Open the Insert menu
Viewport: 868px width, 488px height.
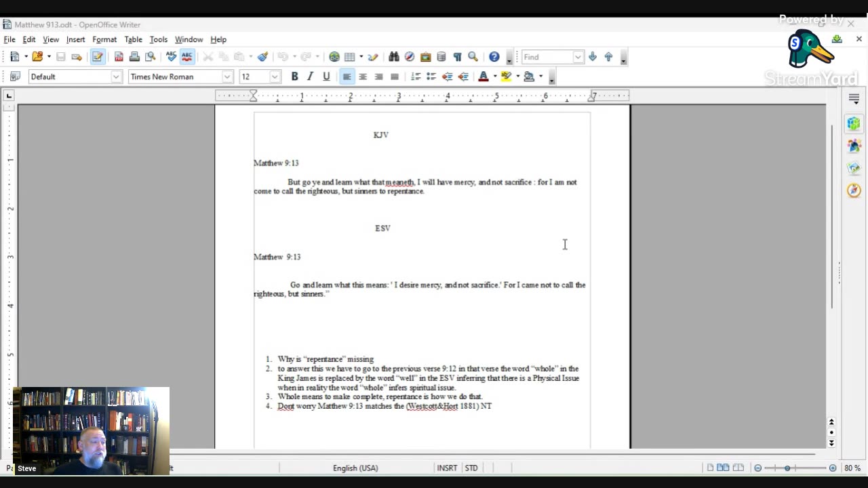pos(75,39)
